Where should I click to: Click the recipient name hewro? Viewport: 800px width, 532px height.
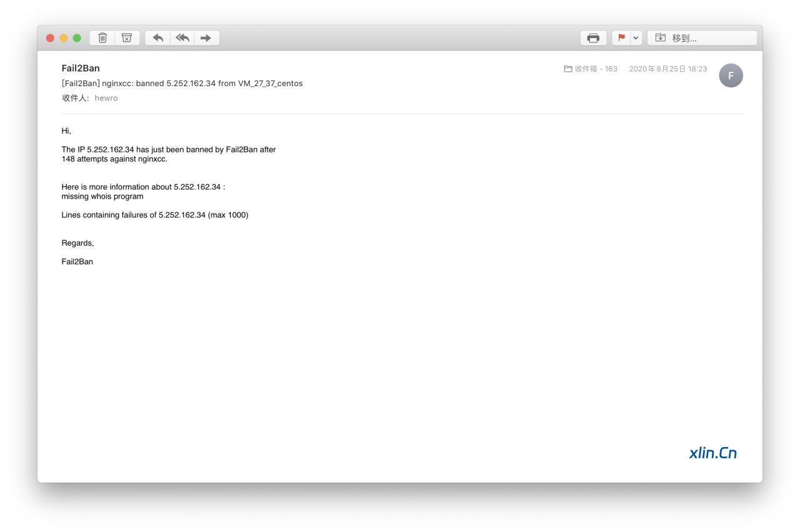pos(106,98)
